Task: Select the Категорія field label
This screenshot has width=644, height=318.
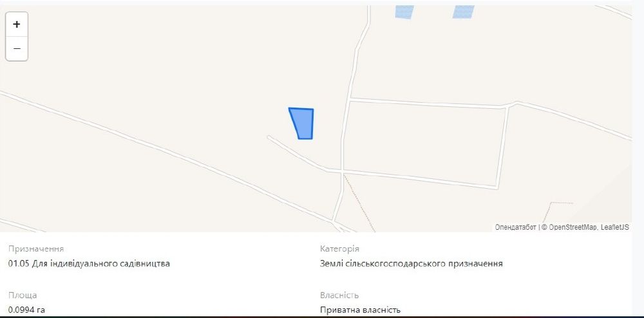Action: pos(339,249)
